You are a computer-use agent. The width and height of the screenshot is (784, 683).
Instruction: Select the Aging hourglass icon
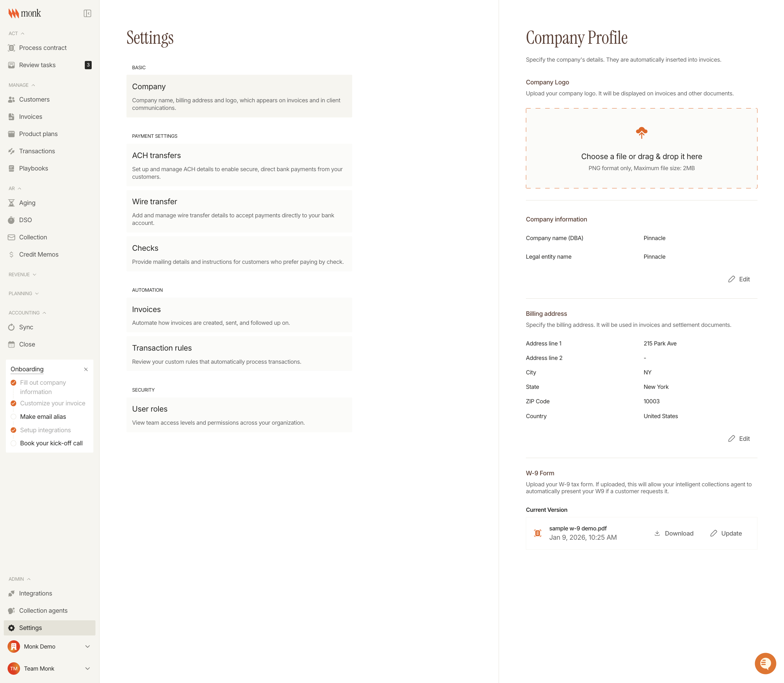point(12,203)
